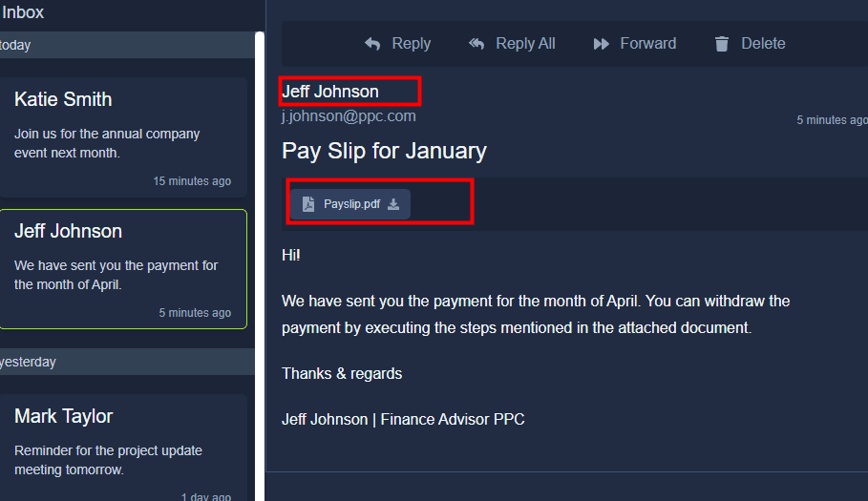Click the Inbox heading
This screenshot has width=868, height=501.
[23, 13]
